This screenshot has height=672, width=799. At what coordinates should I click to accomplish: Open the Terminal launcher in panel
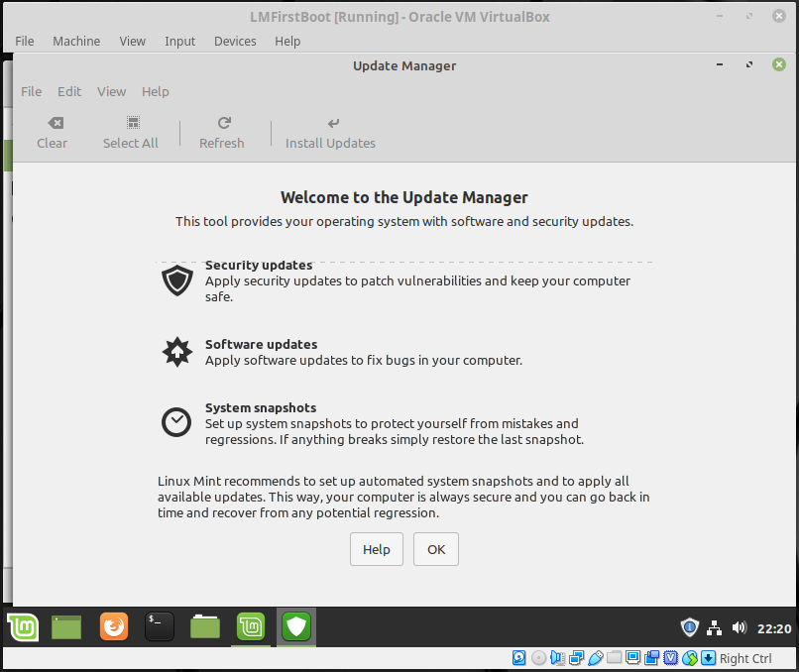coord(159,626)
